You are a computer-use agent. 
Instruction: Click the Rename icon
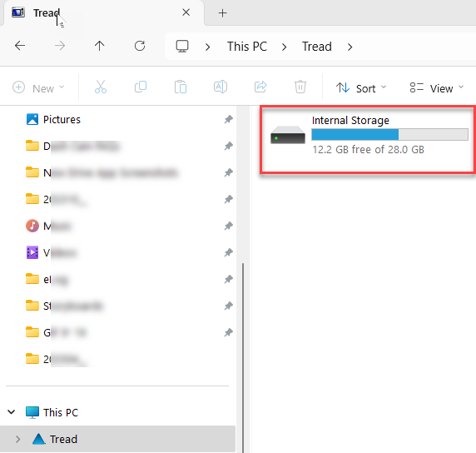tap(221, 87)
